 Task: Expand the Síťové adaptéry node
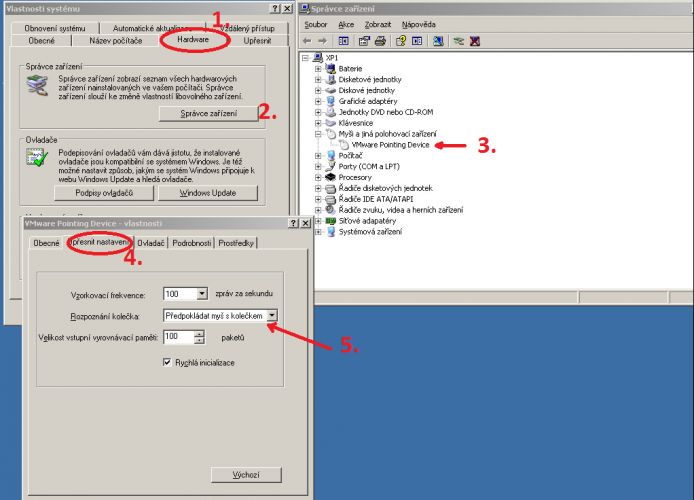[318, 221]
